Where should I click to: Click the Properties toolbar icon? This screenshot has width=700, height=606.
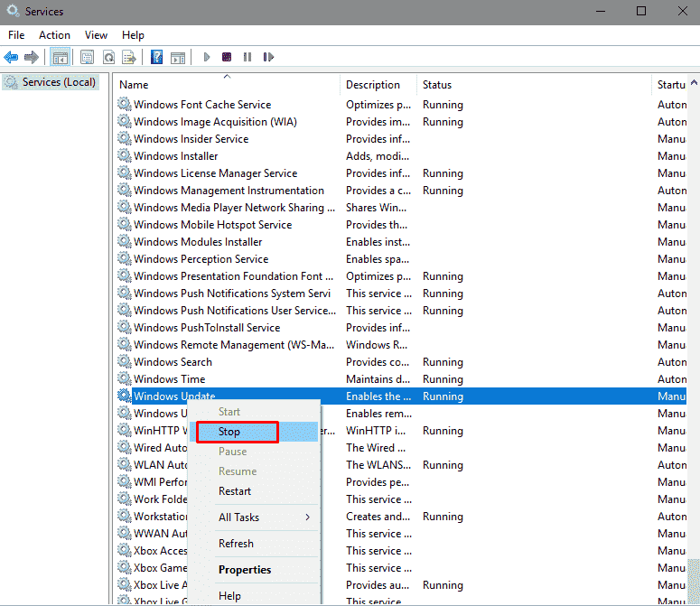pyautogui.click(x=87, y=57)
